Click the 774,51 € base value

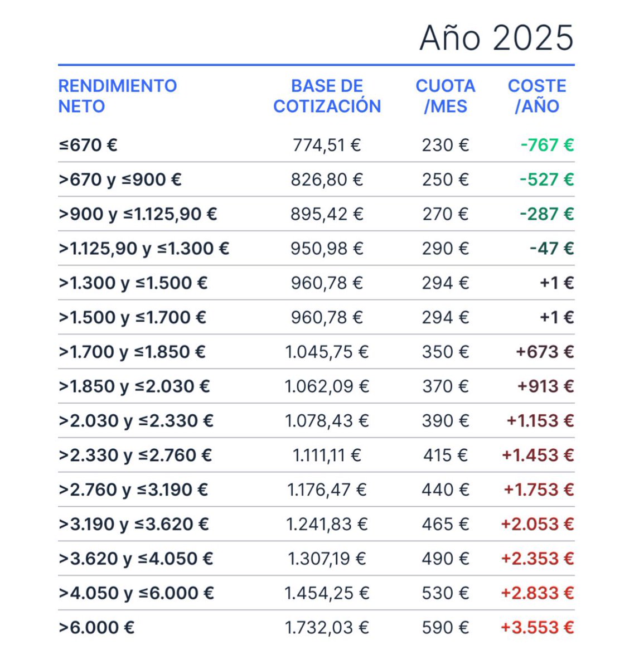[x=327, y=145]
